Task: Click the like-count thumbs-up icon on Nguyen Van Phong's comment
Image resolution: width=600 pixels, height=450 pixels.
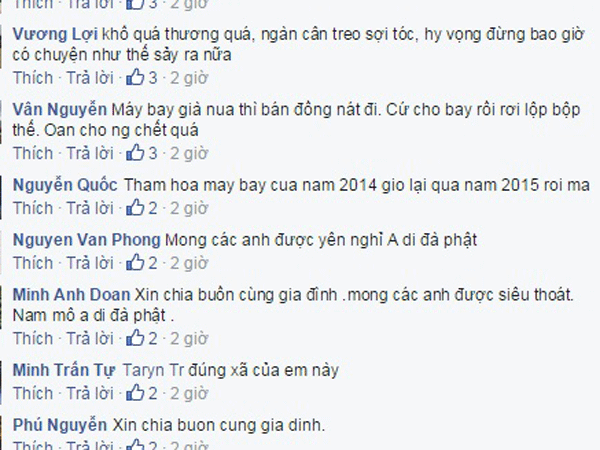Action: [135, 262]
